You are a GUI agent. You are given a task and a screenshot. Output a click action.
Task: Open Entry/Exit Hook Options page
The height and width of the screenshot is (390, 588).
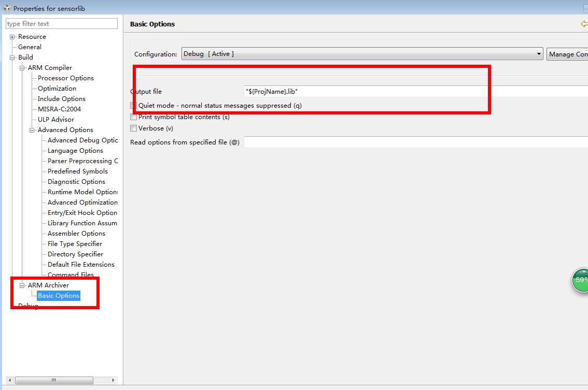82,213
